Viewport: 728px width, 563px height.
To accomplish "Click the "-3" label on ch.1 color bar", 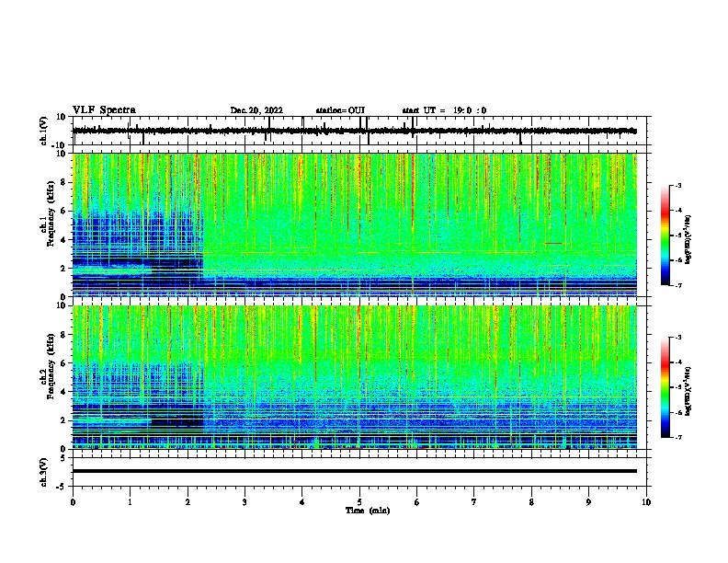I will coord(678,185).
